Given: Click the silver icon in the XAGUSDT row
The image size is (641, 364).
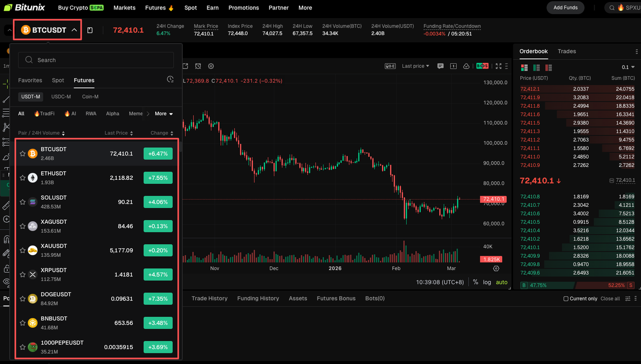Looking at the screenshot, I should 33,226.
